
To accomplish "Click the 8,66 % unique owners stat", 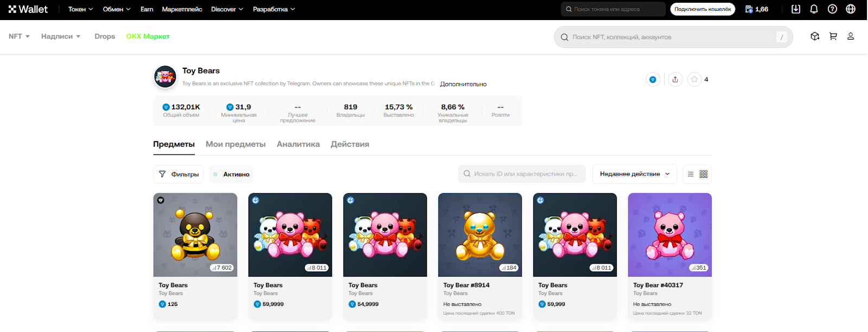I will click(453, 113).
